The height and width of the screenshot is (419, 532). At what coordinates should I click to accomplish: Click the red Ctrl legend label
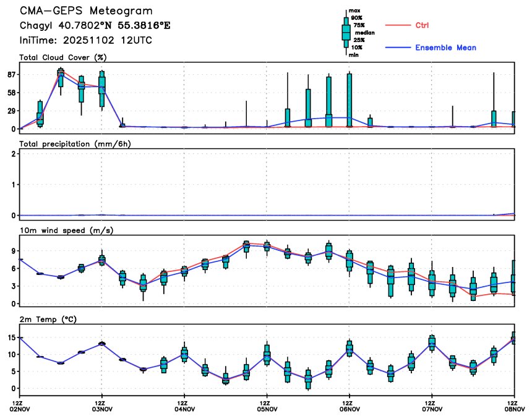(x=422, y=25)
